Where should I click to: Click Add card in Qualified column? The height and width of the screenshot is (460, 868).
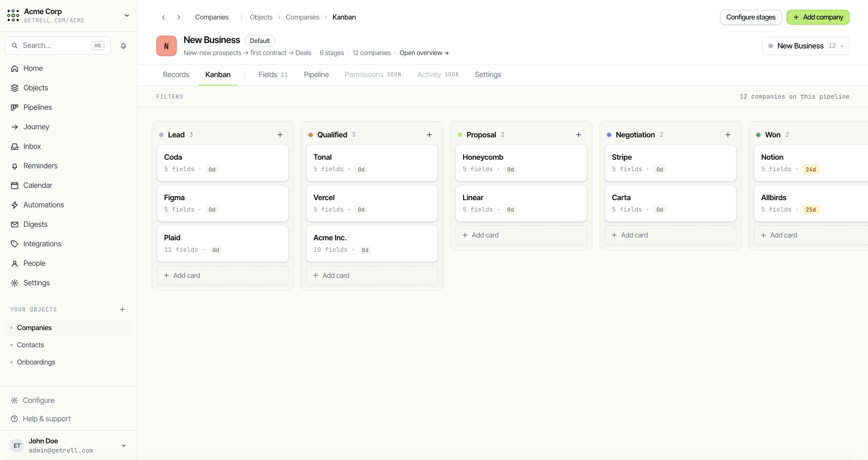click(x=372, y=276)
